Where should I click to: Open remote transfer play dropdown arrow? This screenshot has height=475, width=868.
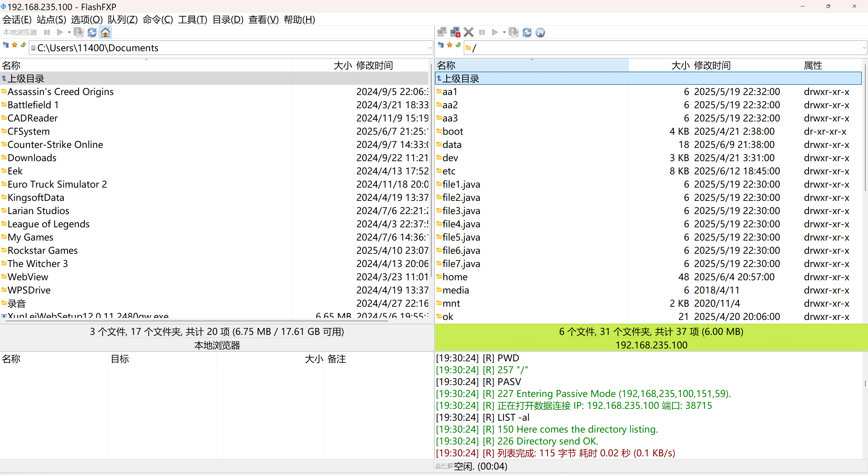(504, 32)
